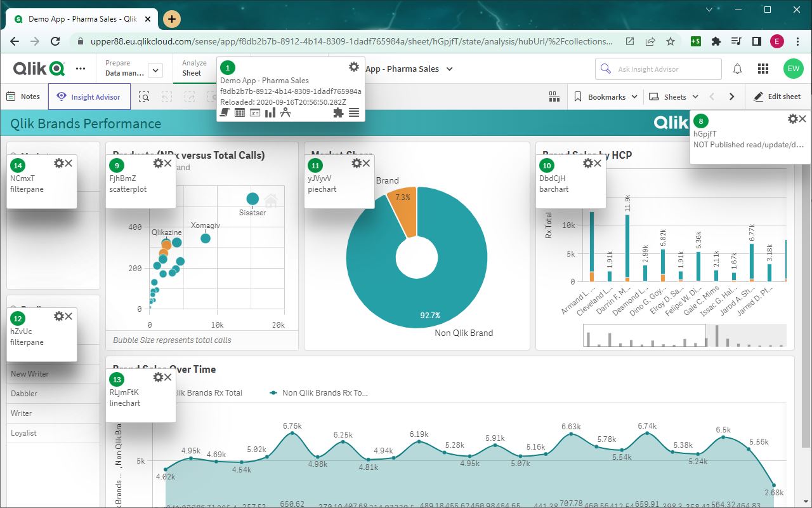Open the notifications bell
Screen dimensions: 812x508
(x=738, y=69)
